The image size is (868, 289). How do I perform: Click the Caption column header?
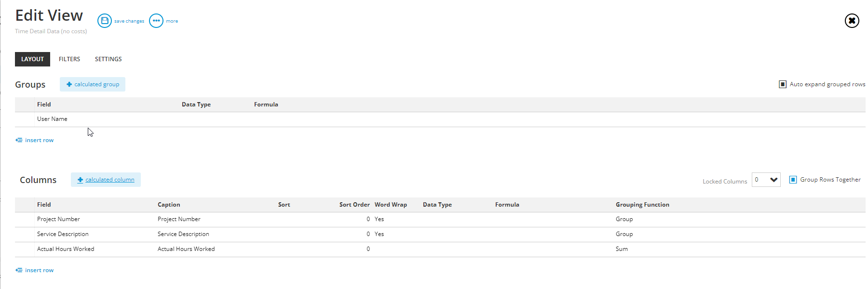[x=169, y=205]
